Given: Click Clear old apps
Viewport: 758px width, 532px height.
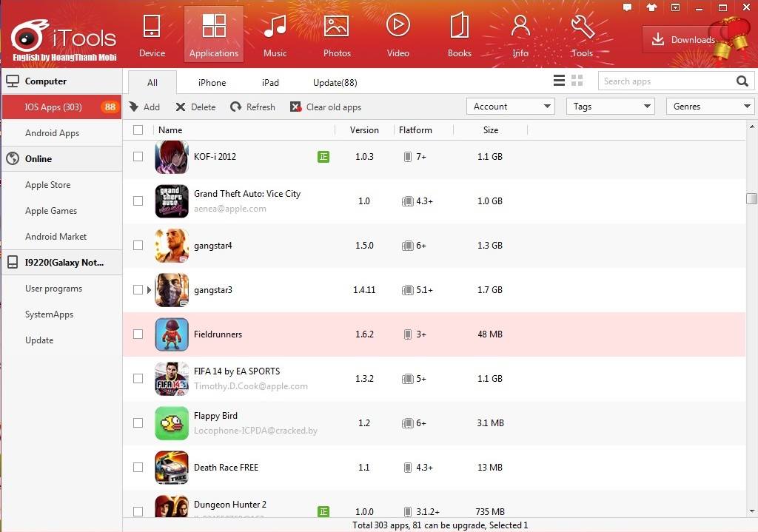Looking at the screenshot, I should point(326,107).
